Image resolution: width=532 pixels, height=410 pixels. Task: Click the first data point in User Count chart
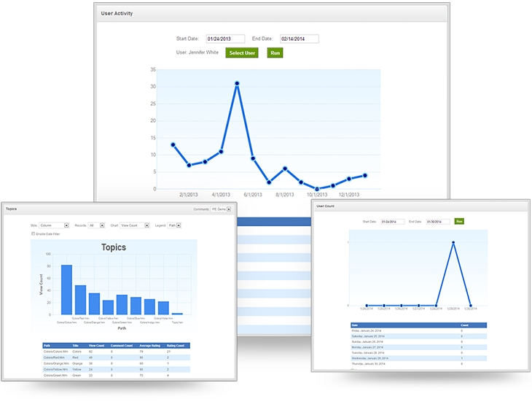click(367, 306)
